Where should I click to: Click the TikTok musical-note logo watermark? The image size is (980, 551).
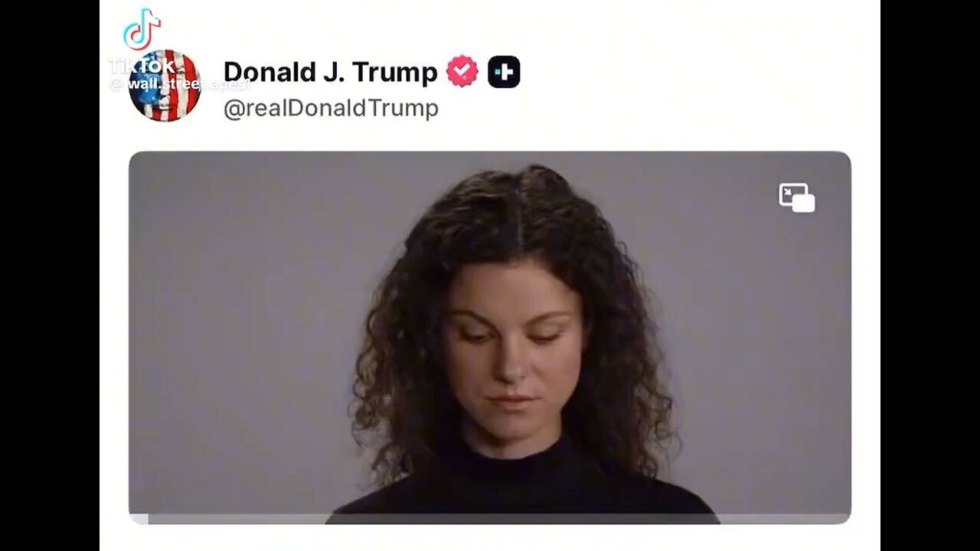click(142, 31)
